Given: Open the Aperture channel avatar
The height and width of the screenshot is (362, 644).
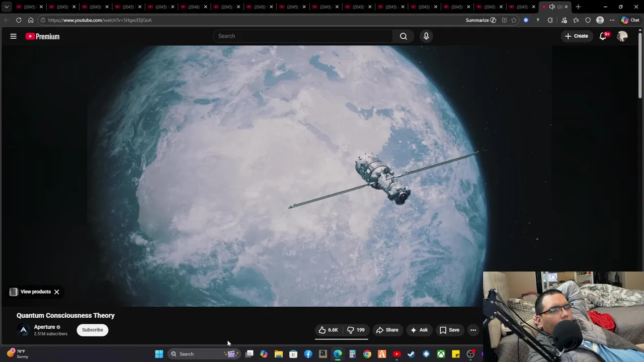Looking at the screenshot, I should click(23, 330).
